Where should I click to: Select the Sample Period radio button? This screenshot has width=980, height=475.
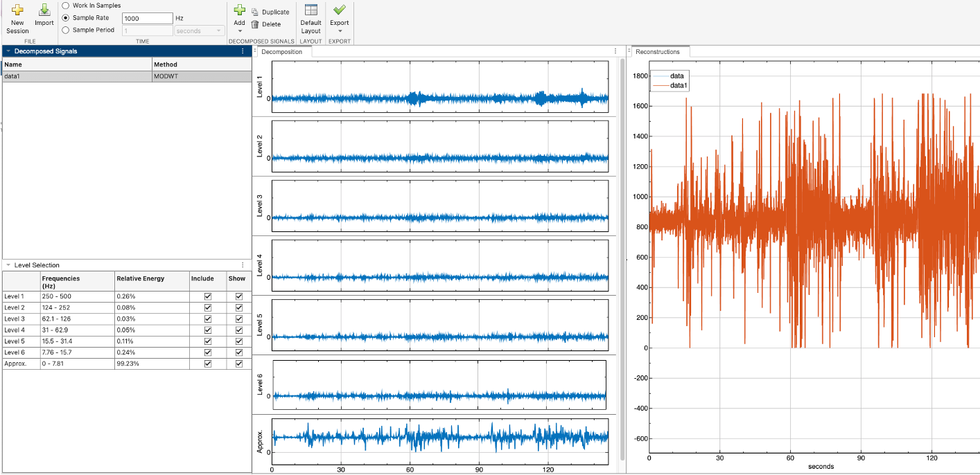pos(66,30)
